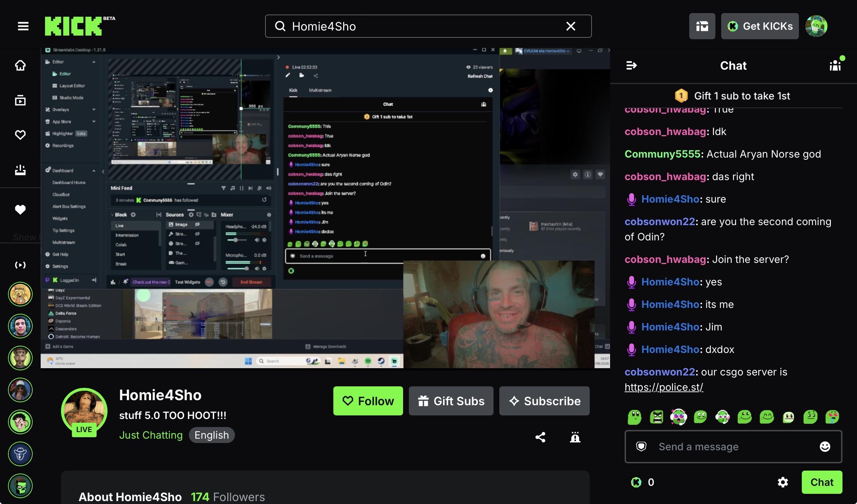Click the Homie4Sho channel name heading
This screenshot has width=857, height=504.
coord(160,395)
